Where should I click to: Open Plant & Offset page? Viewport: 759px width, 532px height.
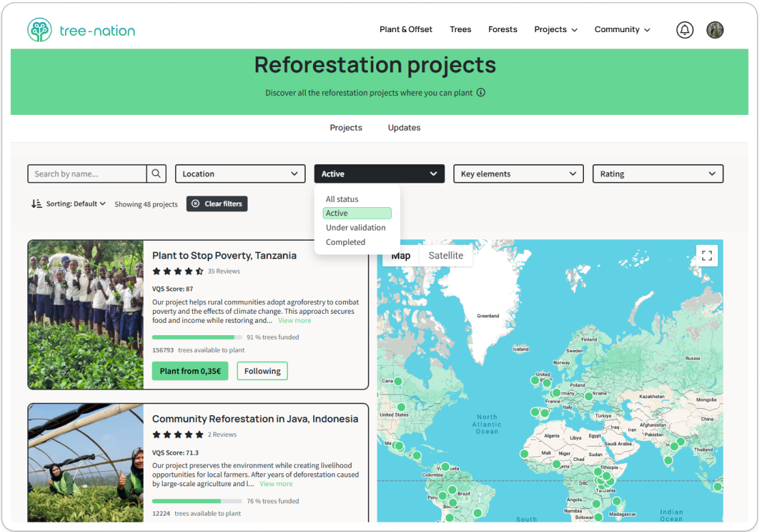[x=405, y=29]
